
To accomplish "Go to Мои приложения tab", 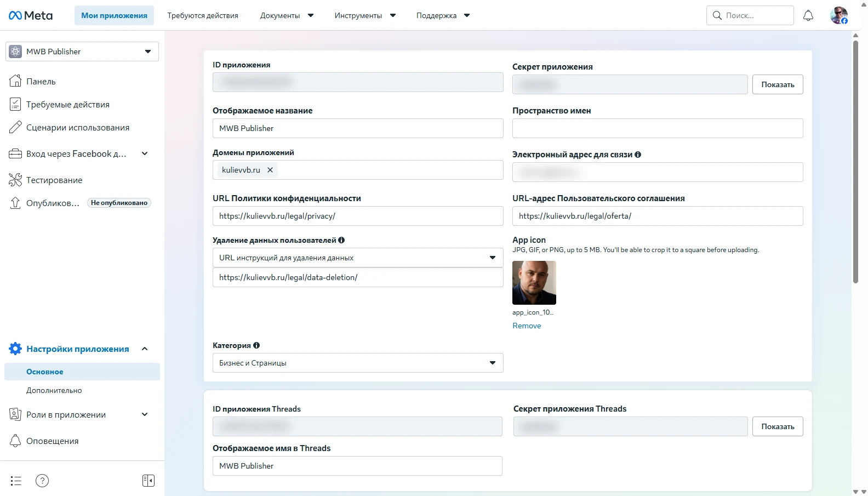I will (114, 15).
